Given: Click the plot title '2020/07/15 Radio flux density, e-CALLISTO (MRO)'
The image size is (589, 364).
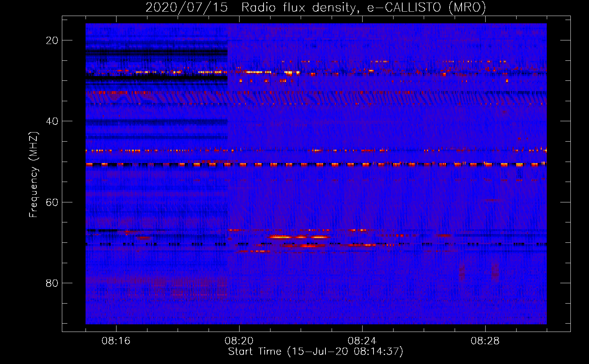Looking at the screenshot, I should coord(316,8).
